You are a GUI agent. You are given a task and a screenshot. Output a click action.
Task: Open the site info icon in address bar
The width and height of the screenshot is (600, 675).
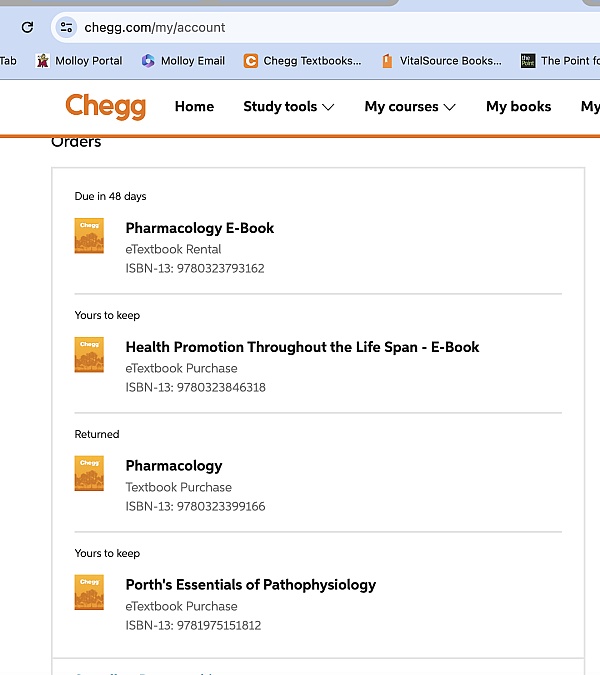[66, 27]
